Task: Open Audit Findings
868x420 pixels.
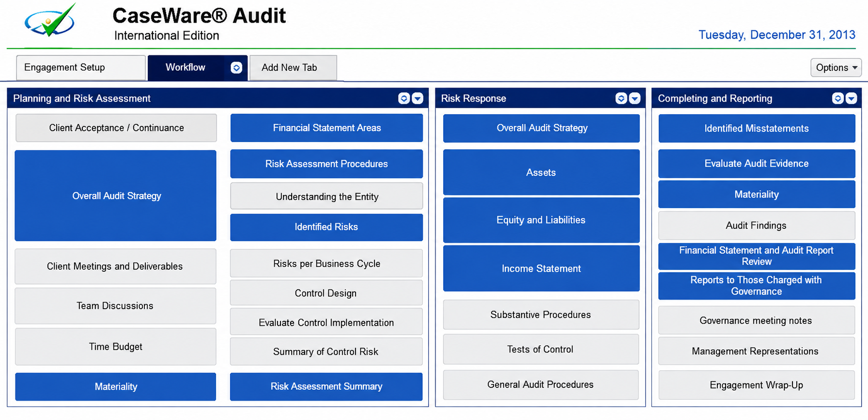Action: pos(757,225)
